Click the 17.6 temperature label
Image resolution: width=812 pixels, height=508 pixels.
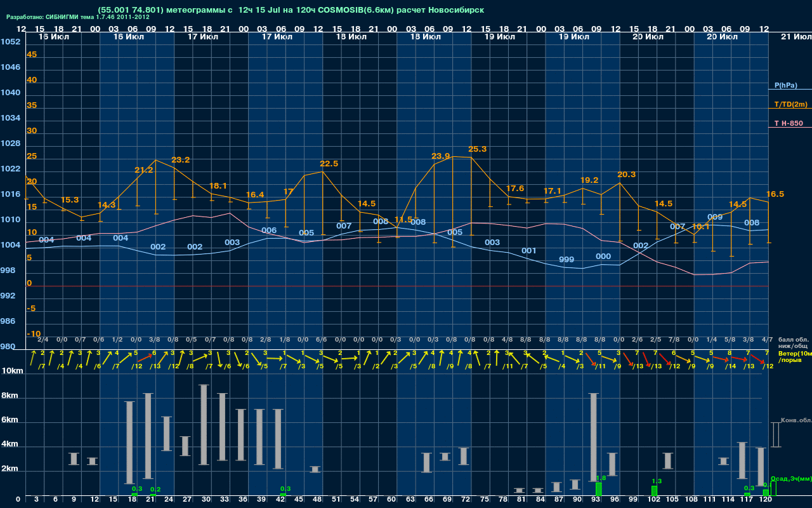click(x=515, y=189)
